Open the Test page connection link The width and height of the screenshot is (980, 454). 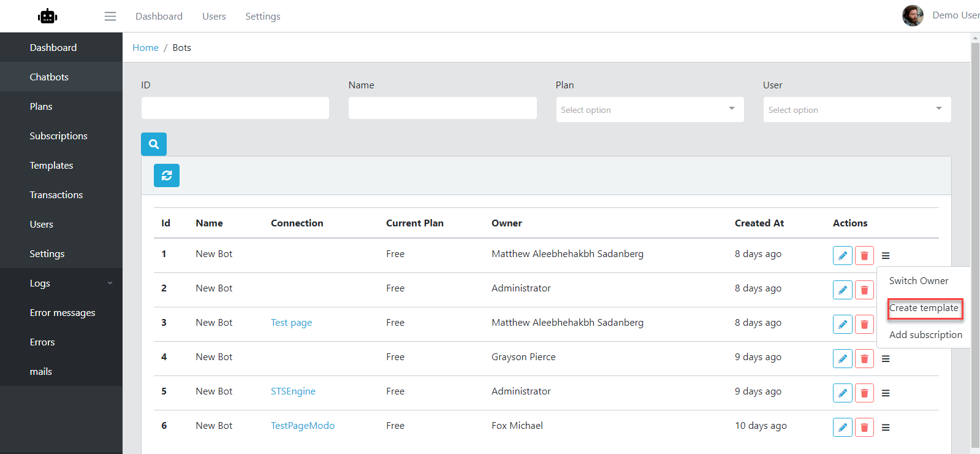point(291,323)
